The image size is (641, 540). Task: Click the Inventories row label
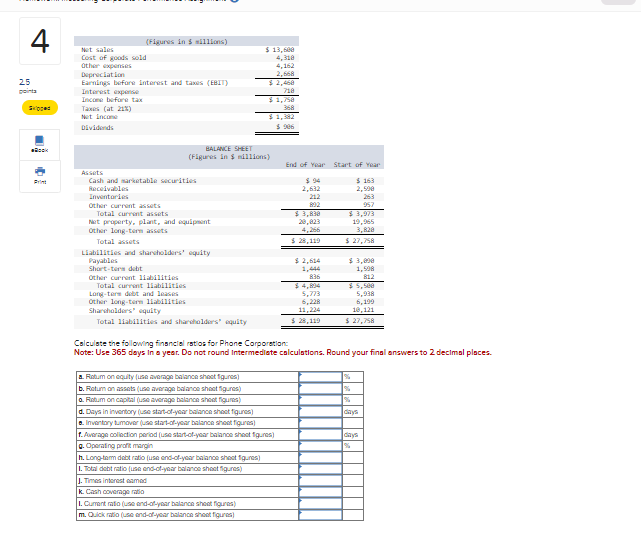108,197
